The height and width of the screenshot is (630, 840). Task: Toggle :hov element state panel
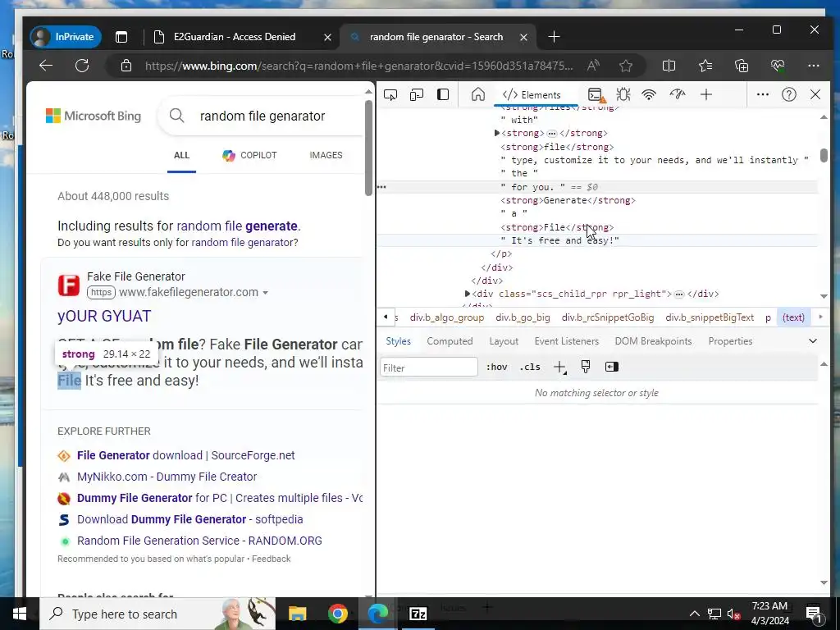[496, 367]
